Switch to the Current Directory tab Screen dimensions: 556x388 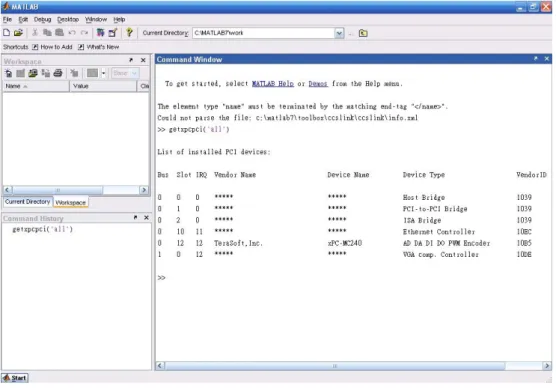(x=27, y=202)
